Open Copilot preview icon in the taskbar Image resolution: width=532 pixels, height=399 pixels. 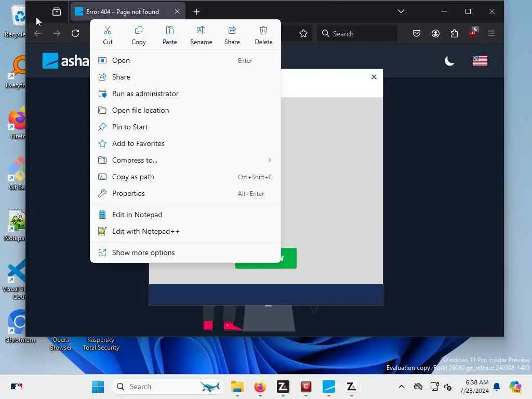[515, 387]
